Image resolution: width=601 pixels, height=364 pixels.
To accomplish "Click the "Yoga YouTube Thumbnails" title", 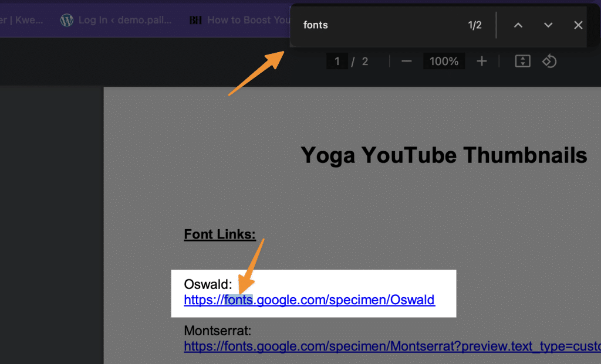I will pyautogui.click(x=444, y=155).
